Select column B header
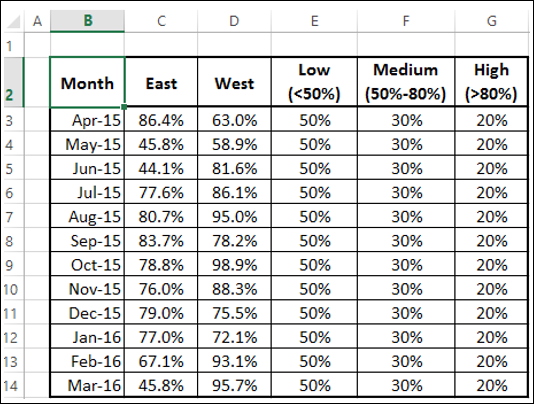This screenshot has width=534, height=404. tap(88, 21)
